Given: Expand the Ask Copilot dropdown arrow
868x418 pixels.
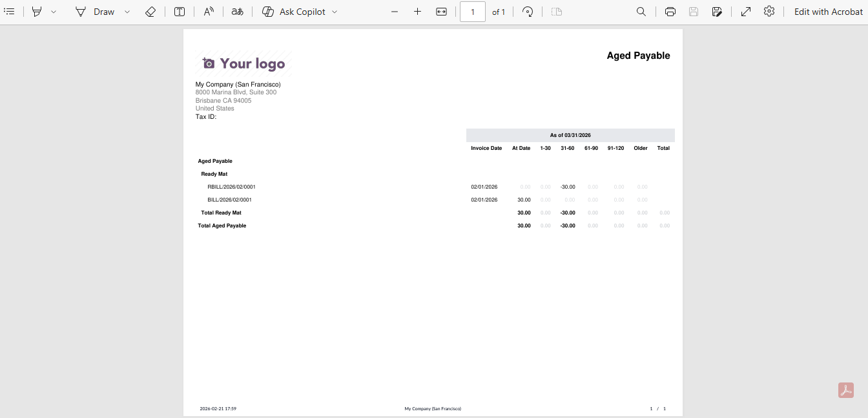Looking at the screenshot, I should click(x=335, y=12).
